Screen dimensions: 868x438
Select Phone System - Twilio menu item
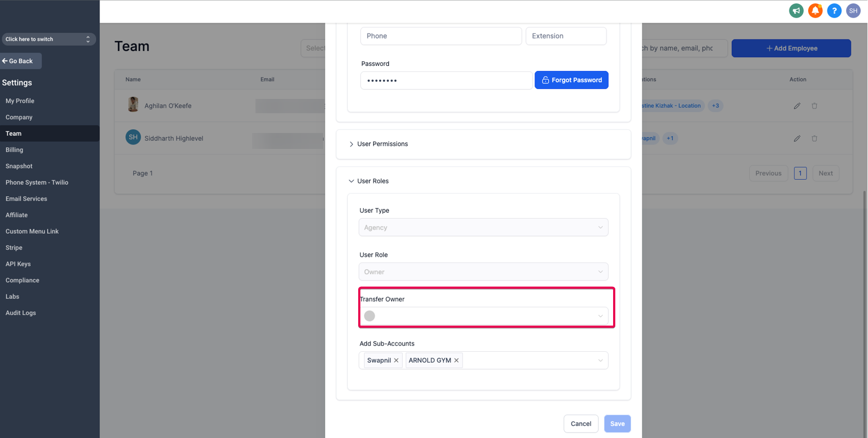coord(37,182)
